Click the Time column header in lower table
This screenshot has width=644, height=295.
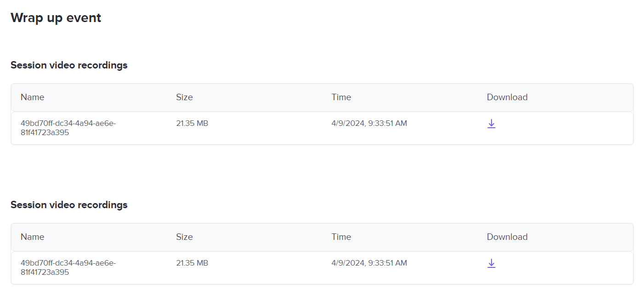[x=341, y=237]
